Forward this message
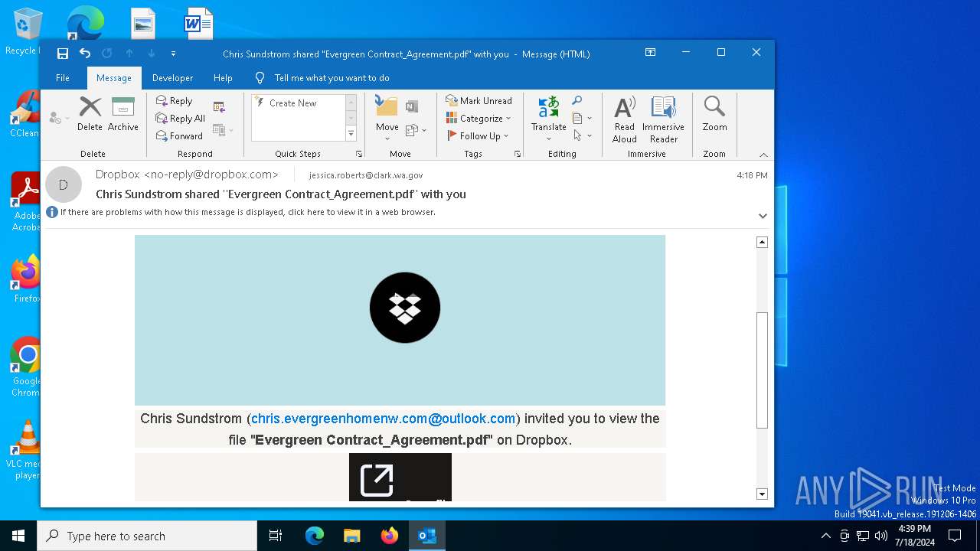 179,136
